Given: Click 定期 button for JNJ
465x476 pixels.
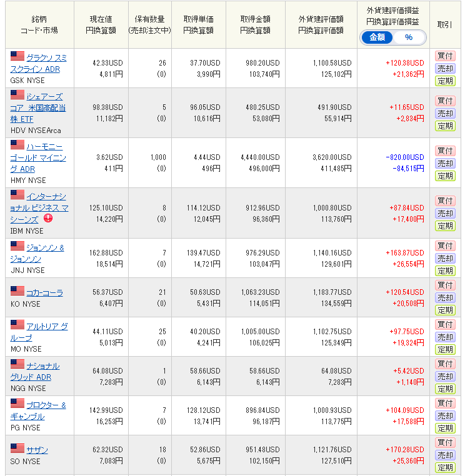Looking at the screenshot, I should 445,271.
